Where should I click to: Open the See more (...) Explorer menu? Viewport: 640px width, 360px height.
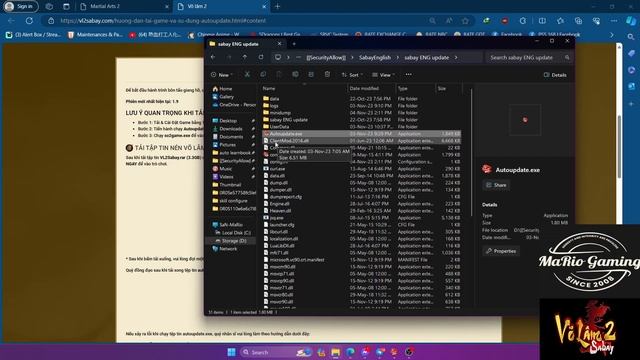[408, 75]
